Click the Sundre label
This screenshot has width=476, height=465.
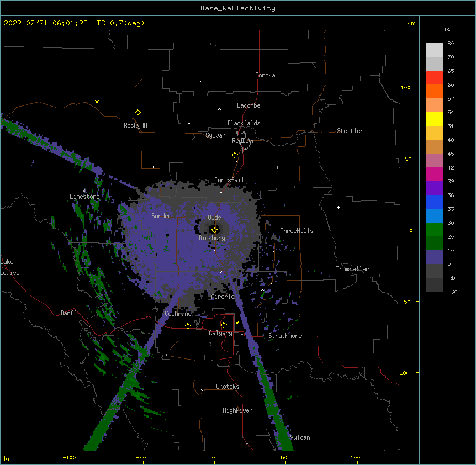tap(161, 216)
